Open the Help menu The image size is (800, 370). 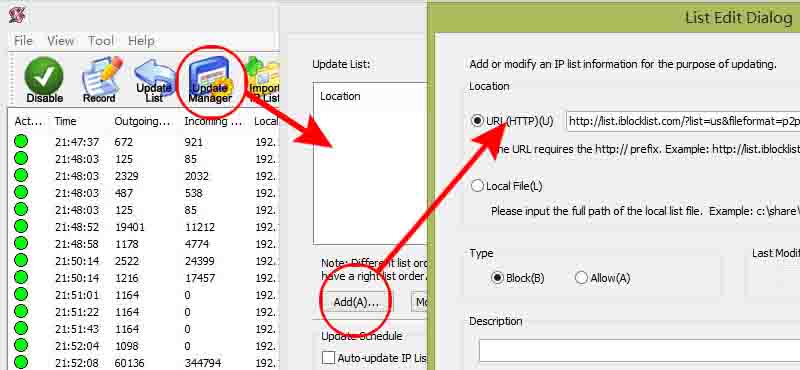point(141,41)
